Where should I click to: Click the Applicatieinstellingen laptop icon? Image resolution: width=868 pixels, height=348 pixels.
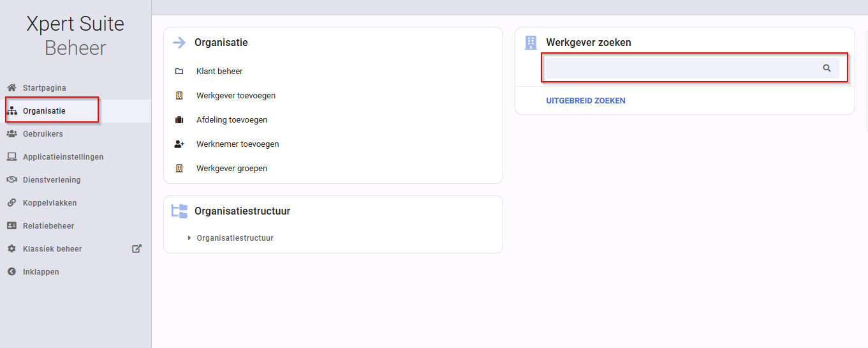pyautogui.click(x=11, y=157)
